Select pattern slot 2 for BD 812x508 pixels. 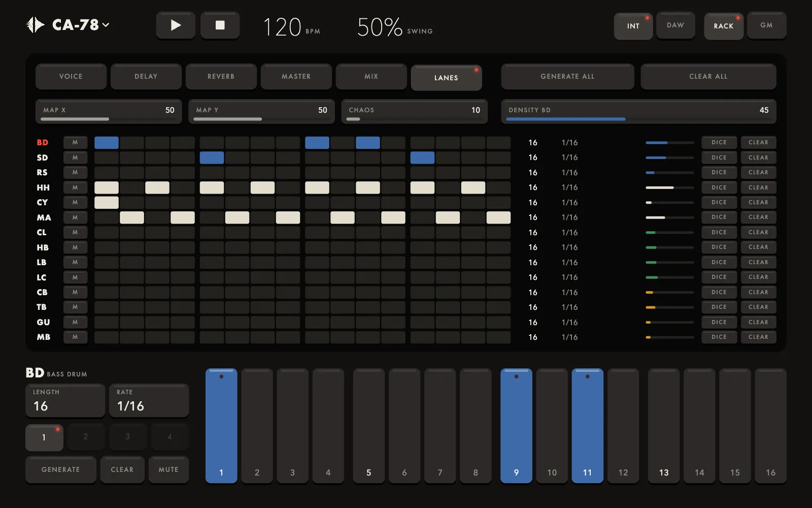[86, 437]
